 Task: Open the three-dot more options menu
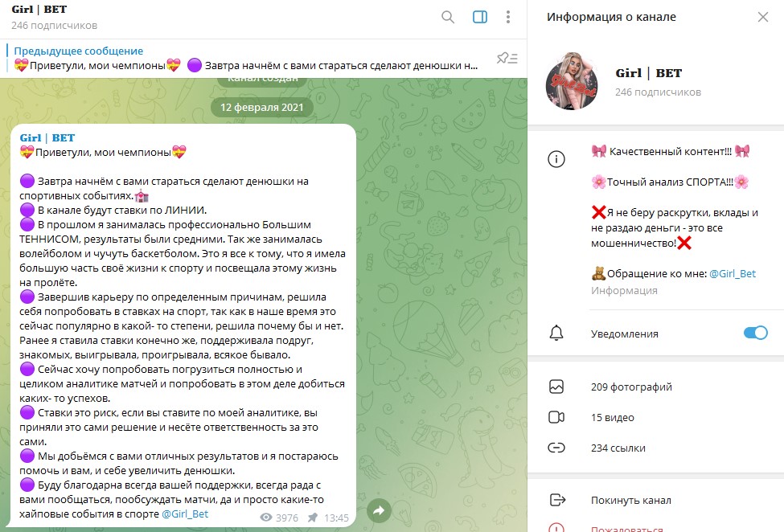508,17
